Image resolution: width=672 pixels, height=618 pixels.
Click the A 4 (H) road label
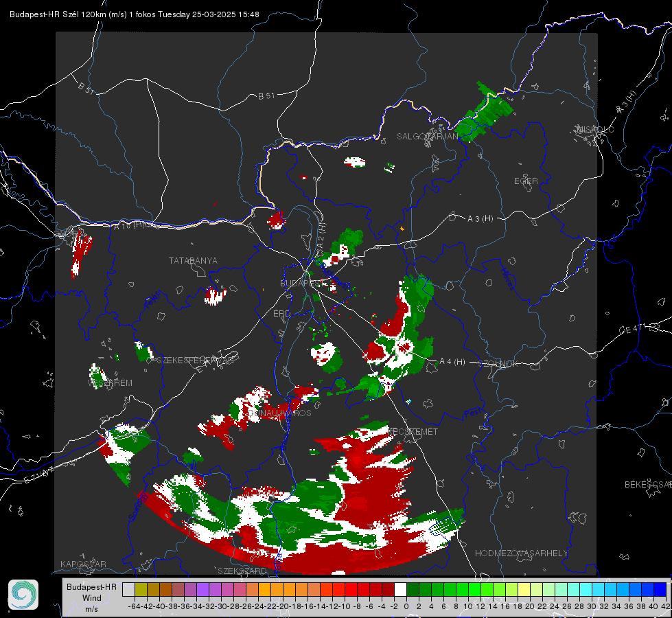click(x=452, y=362)
